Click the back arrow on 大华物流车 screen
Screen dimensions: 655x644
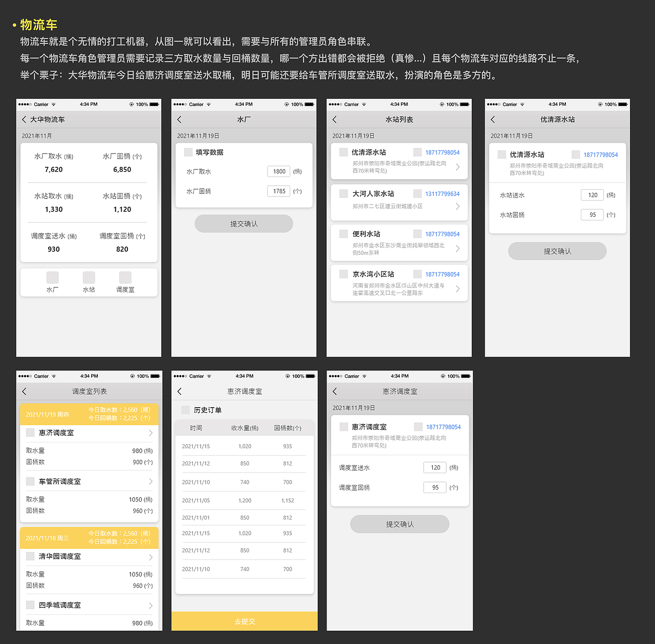pyautogui.click(x=24, y=119)
